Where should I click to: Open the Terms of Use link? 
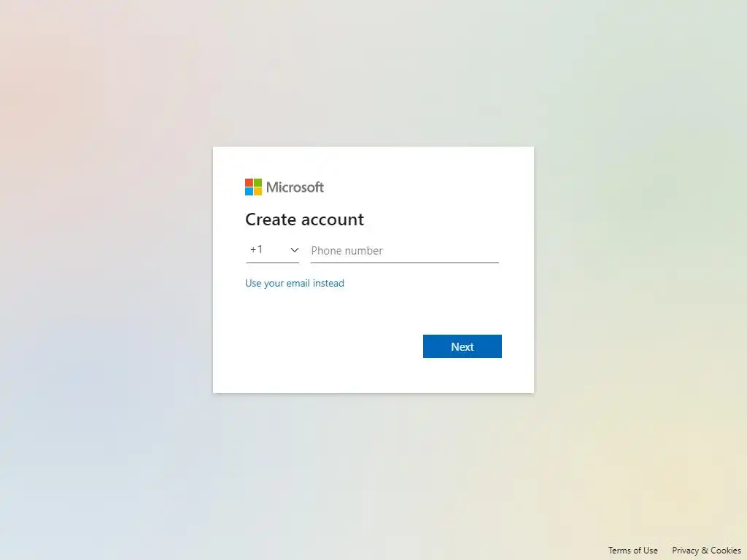[632, 550]
